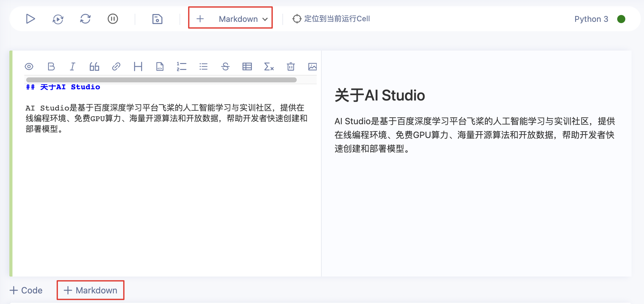Apply italic formatting
The image size is (644, 304).
pyautogui.click(x=72, y=66)
